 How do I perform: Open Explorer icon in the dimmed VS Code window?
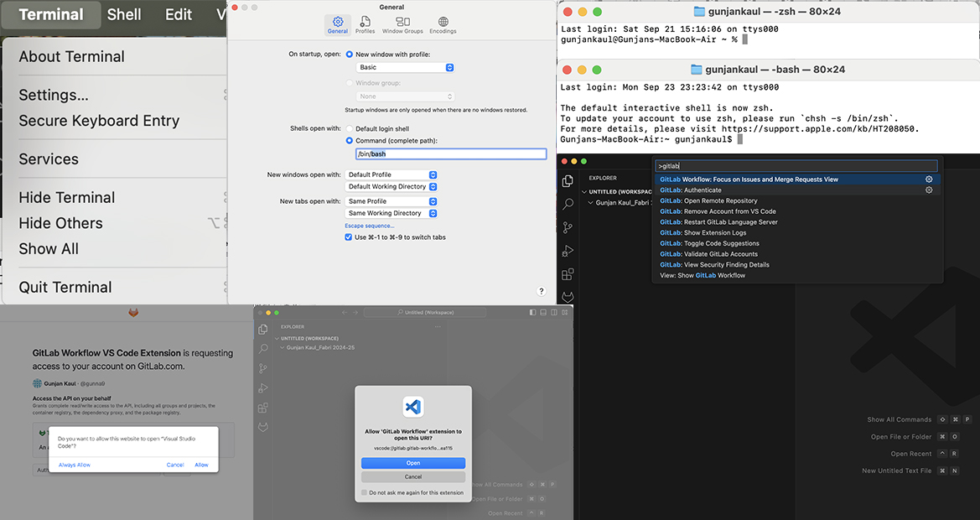pyautogui.click(x=263, y=330)
